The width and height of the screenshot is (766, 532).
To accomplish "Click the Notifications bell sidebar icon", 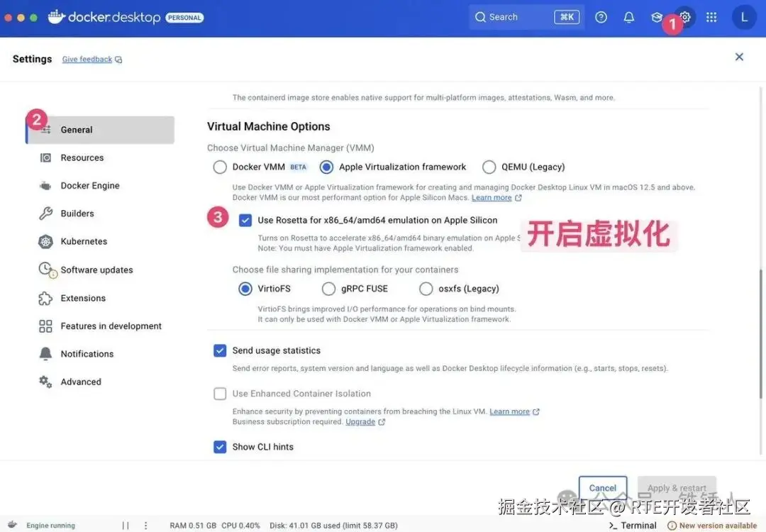I will pyautogui.click(x=45, y=354).
